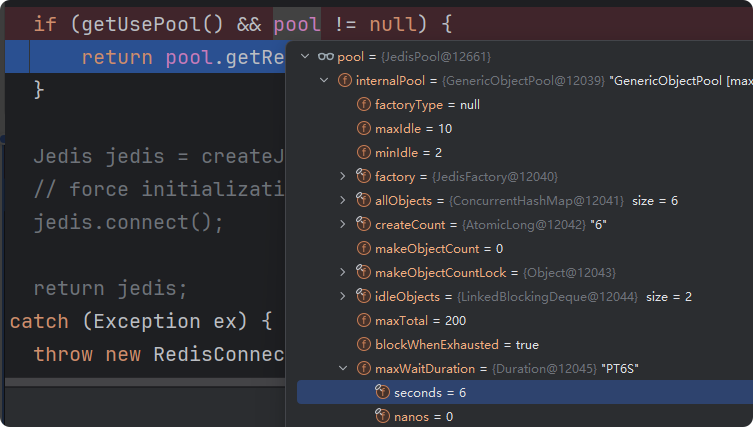
Task: Click the final field icon of createCount
Action: click(363, 224)
